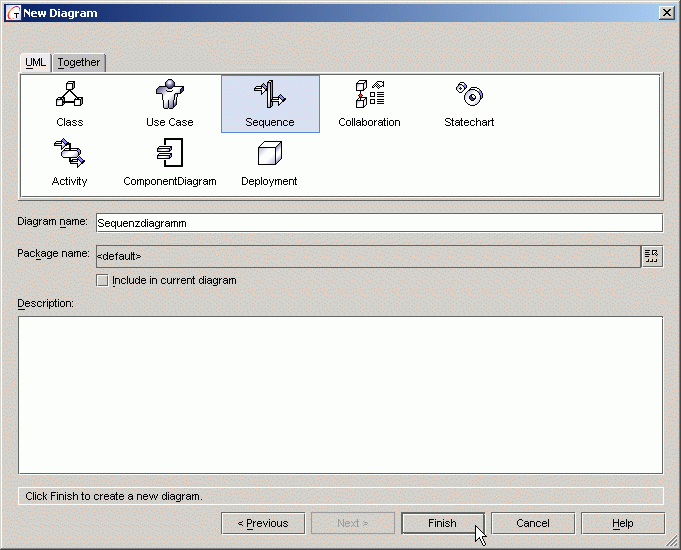Open the Together tab
Viewport: 681px width, 550px height.
pos(79,63)
